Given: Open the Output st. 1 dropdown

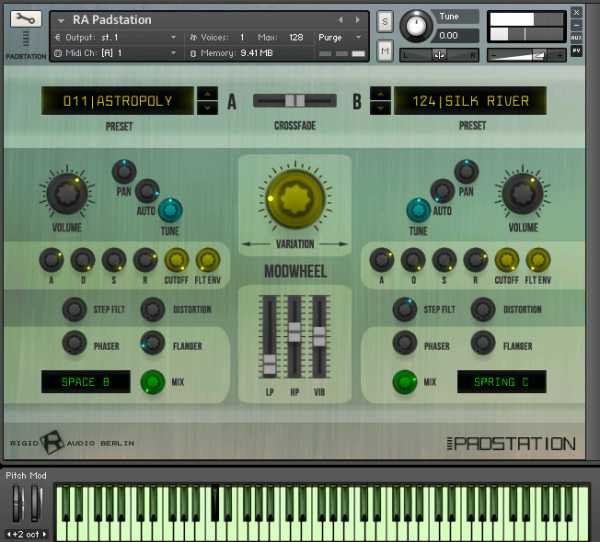Looking at the screenshot, I should click(116, 37).
